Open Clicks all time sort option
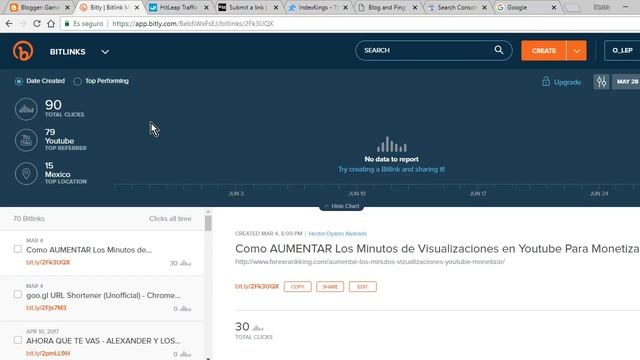The width and height of the screenshot is (640, 360). [170, 219]
